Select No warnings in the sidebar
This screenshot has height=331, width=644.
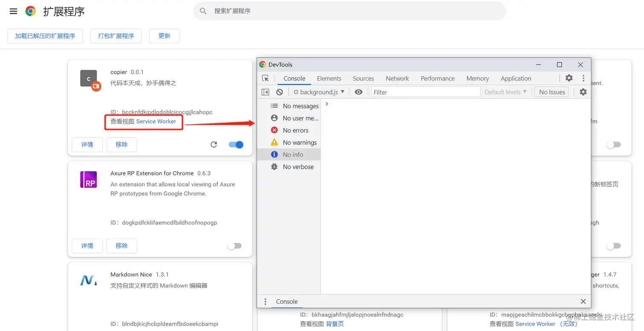[x=289, y=142]
